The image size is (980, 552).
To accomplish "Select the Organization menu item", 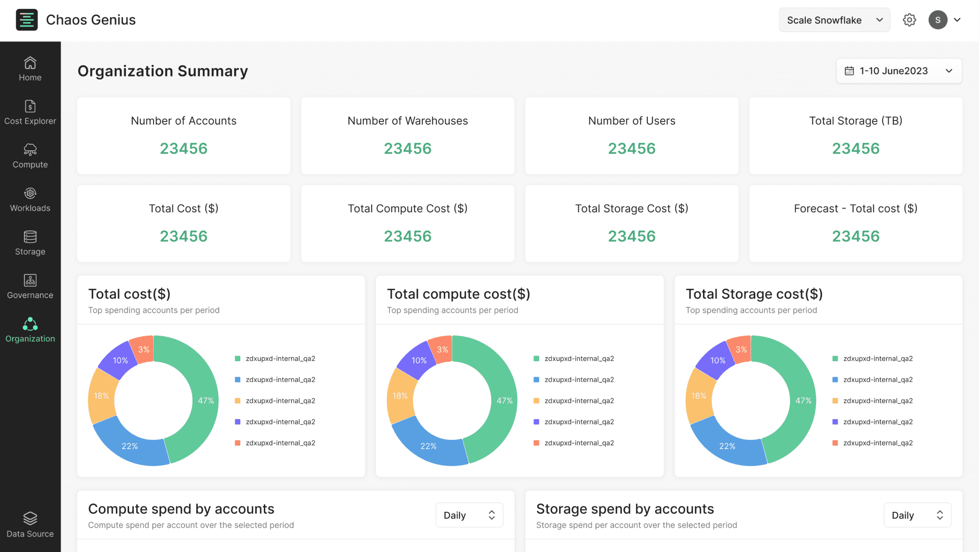I will (30, 330).
